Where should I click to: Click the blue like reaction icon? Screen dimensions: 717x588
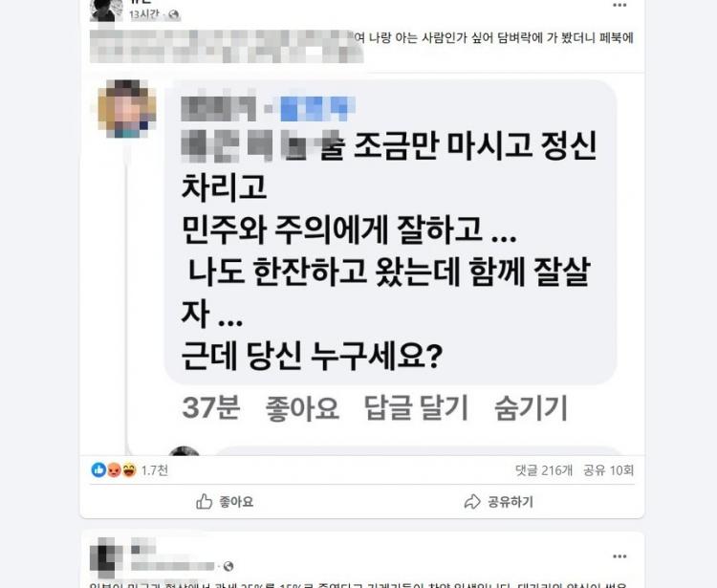(98, 470)
